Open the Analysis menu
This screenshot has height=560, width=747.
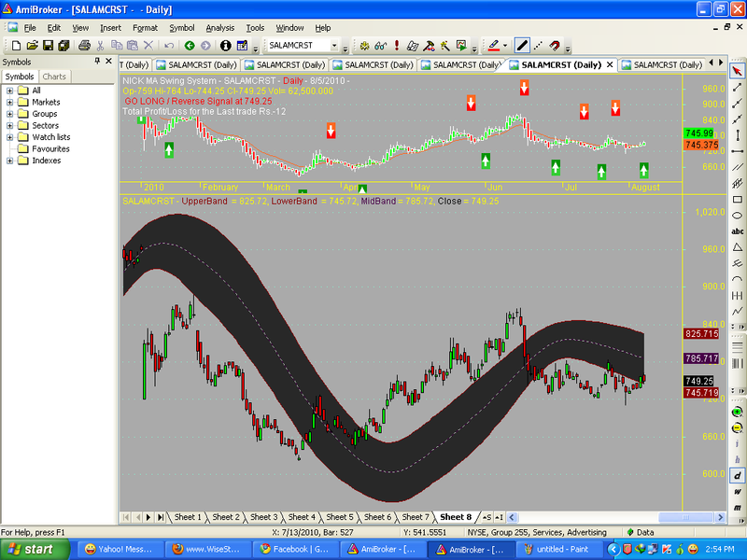pyautogui.click(x=219, y=28)
